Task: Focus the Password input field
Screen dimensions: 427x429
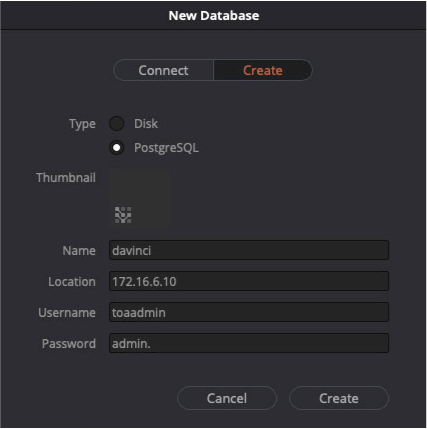Action: [249, 343]
